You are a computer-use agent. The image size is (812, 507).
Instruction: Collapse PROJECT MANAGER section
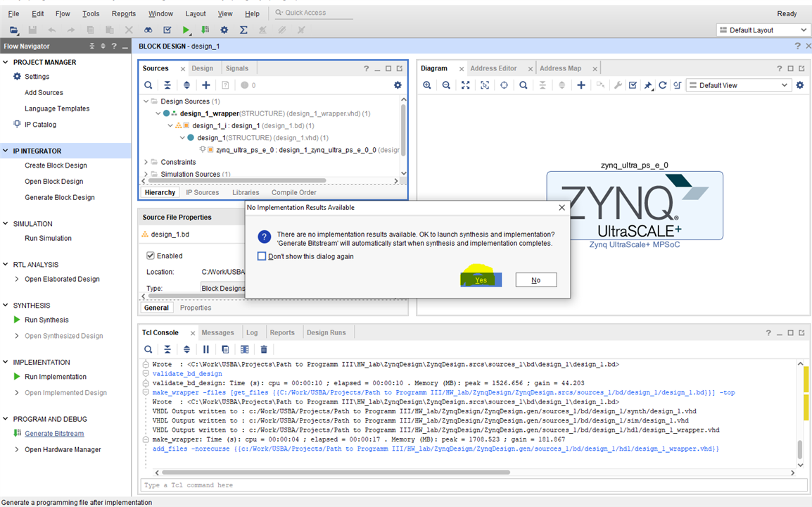[x=6, y=62]
